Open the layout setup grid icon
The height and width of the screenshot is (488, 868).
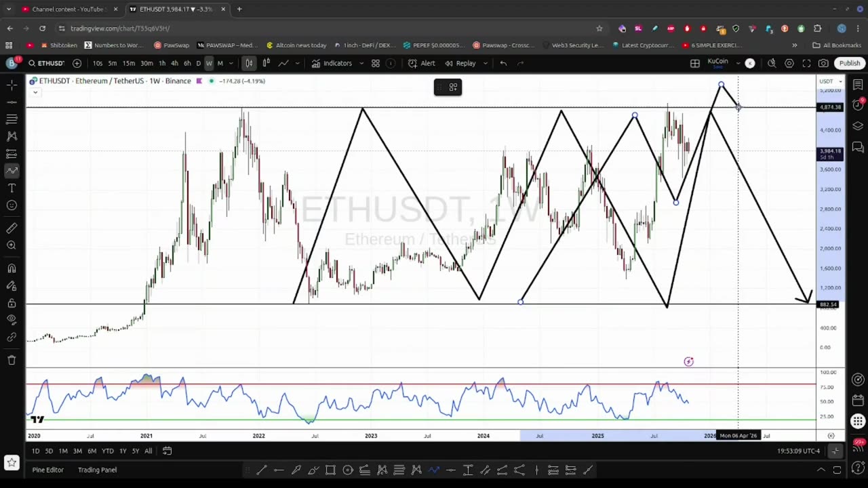(695, 63)
